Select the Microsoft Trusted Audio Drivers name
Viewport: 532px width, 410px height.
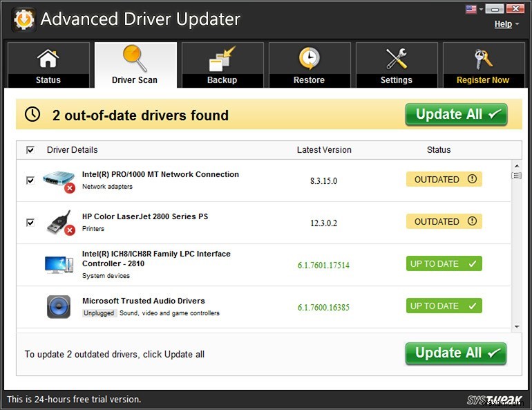coord(144,301)
